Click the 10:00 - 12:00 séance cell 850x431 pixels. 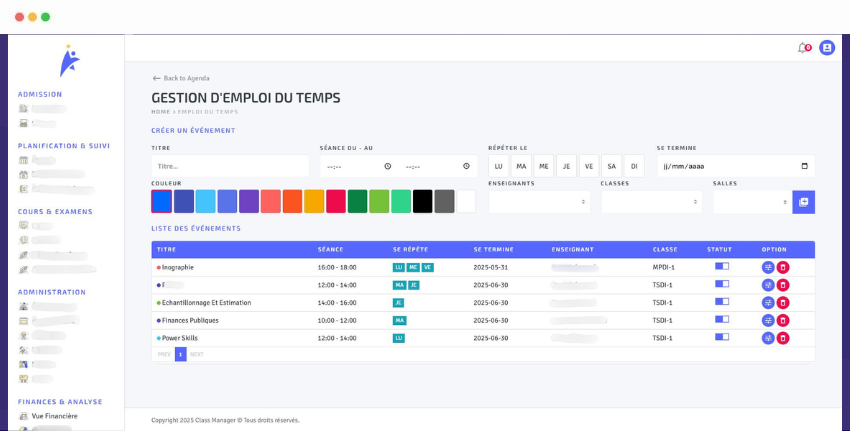tap(337, 320)
